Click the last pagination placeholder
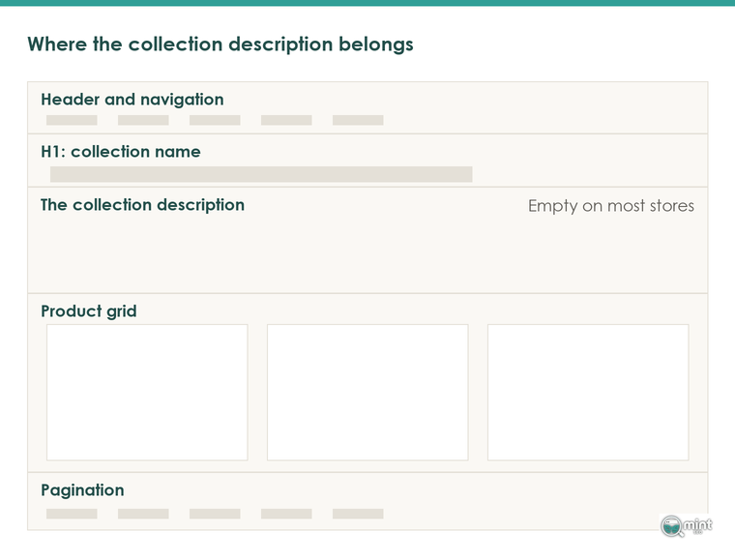The width and height of the screenshot is (735, 560). coord(358,514)
